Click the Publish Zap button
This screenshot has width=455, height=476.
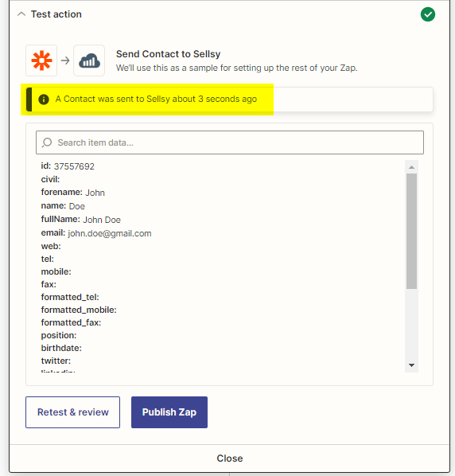169,412
